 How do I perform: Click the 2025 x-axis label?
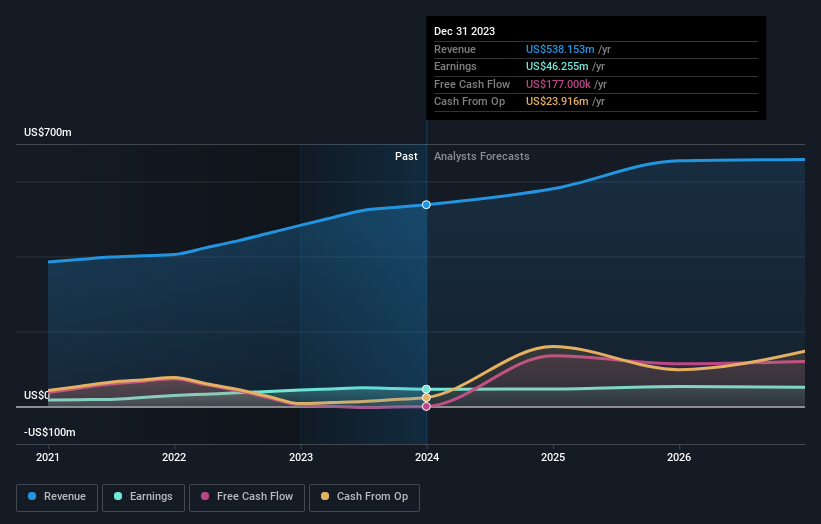click(x=553, y=458)
